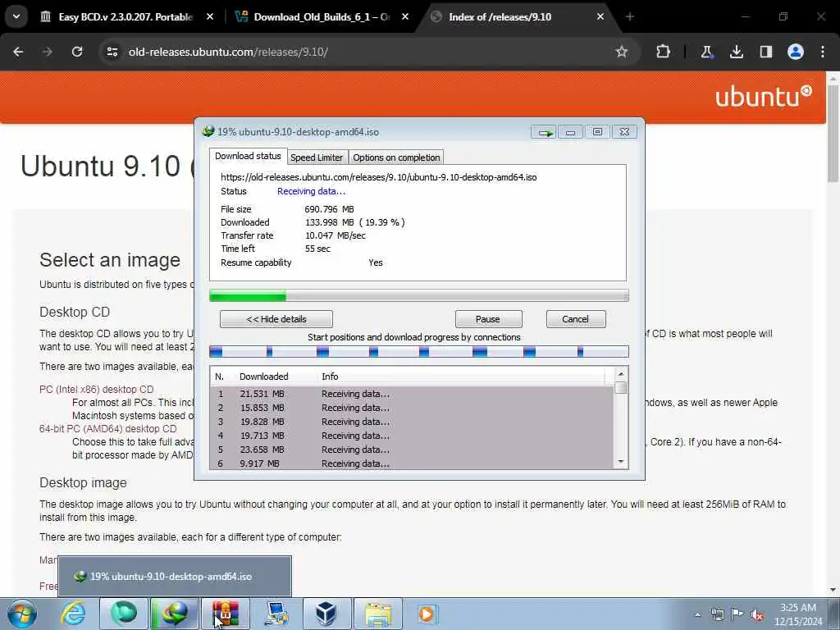Select connection 6 row with 9.917 MB
The width and height of the screenshot is (840, 630).
pyautogui.click(x=413, y=463)
